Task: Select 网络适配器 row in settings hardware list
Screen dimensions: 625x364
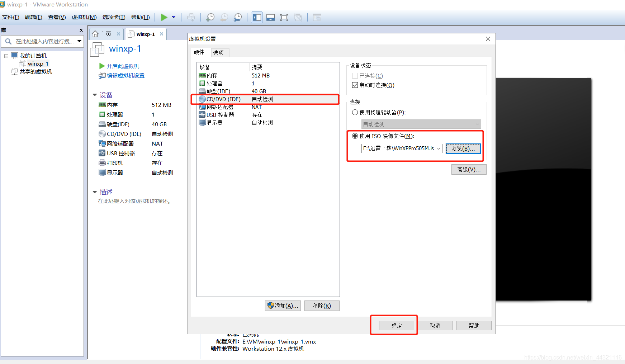Action: [x=268, y=107]
